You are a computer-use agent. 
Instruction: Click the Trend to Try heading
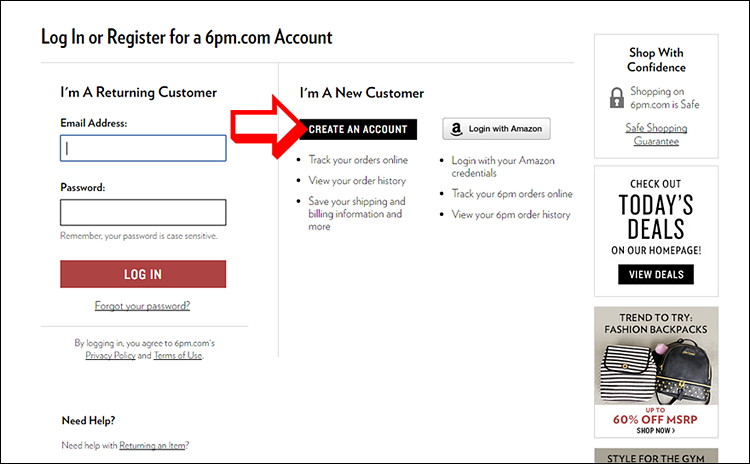[x=656, y=323]
